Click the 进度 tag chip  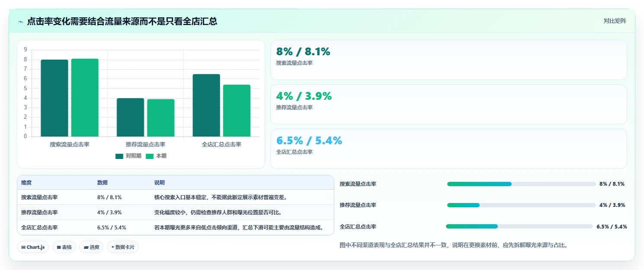click(91, 247)
